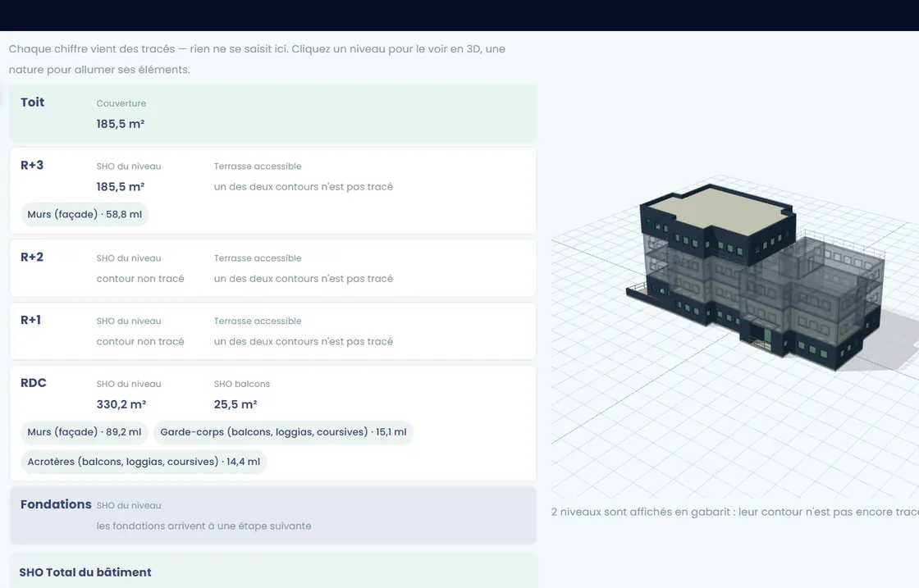Open the R+2 level row
The image size is (919, 588).
(272, 267)
